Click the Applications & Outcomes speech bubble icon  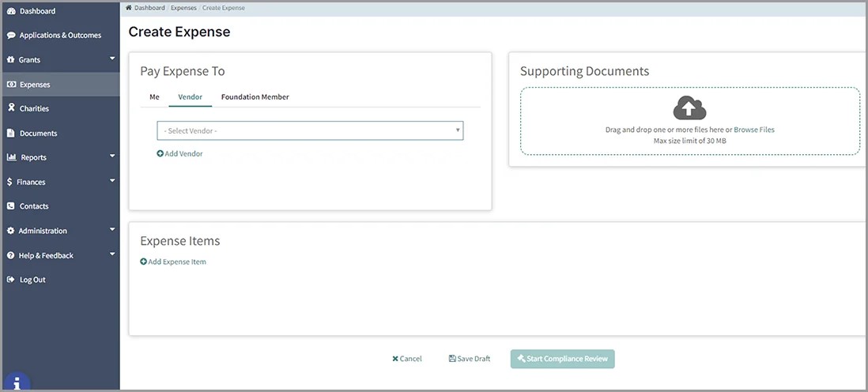click(x=11, y=36)
